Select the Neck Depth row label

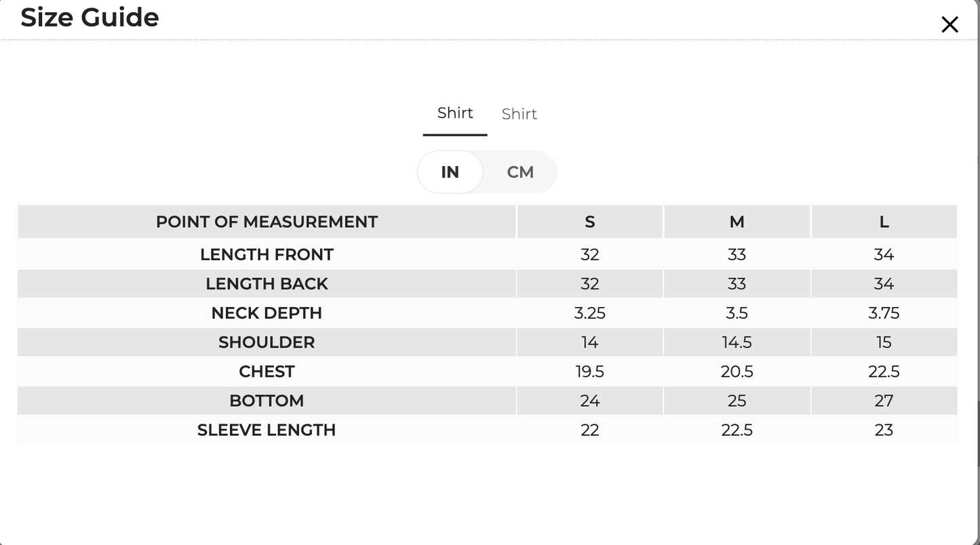pos(267,312)
